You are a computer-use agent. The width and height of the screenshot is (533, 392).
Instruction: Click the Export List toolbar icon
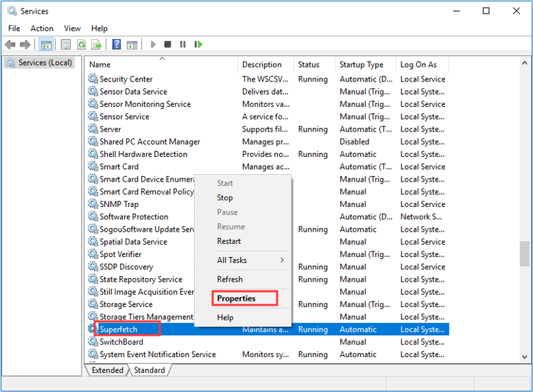point(97,45)
